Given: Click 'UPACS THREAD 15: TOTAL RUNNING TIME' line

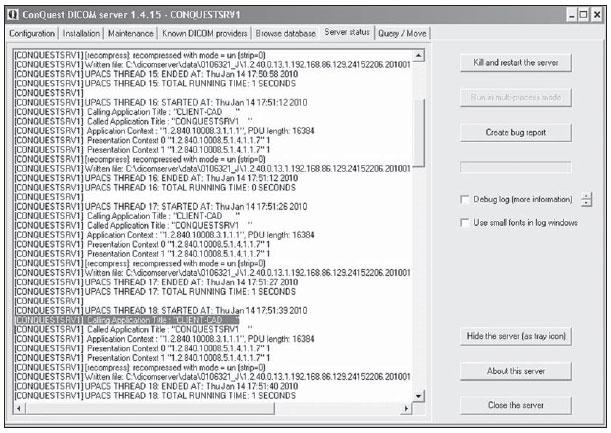Looking at the screenshot, I should coord(155,83).
